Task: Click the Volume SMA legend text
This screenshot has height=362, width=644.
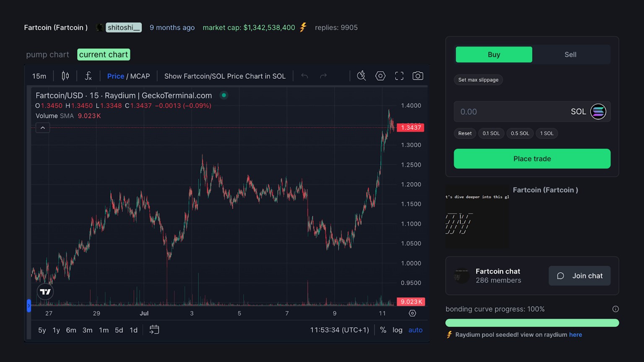Action: pyautogui.click(x=55, y=116)
